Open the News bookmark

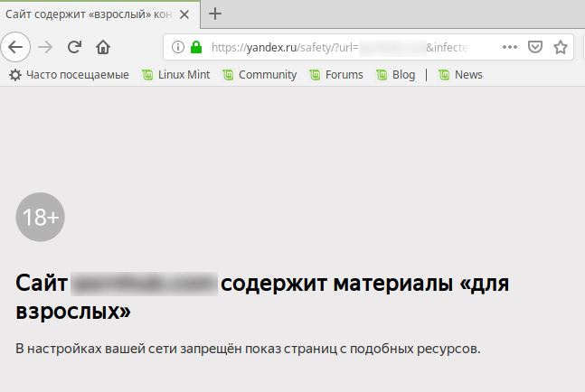[x=460, y=75]
